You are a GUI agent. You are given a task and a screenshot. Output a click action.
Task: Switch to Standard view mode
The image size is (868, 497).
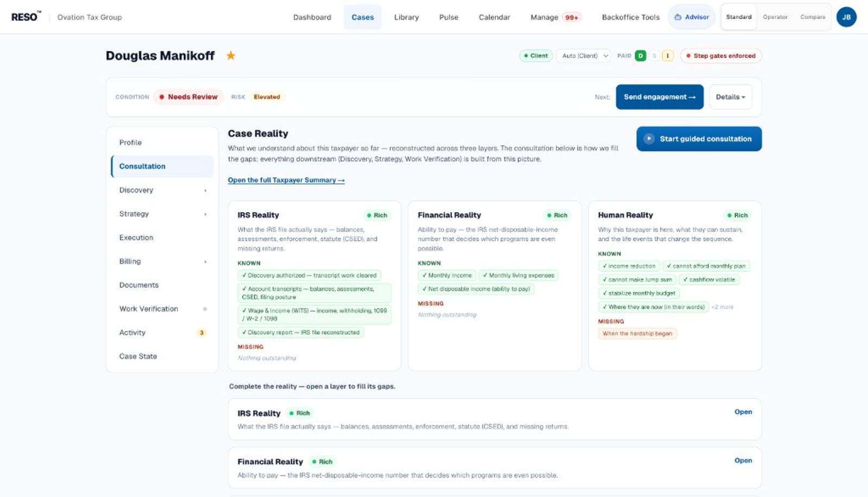[739, 17]
